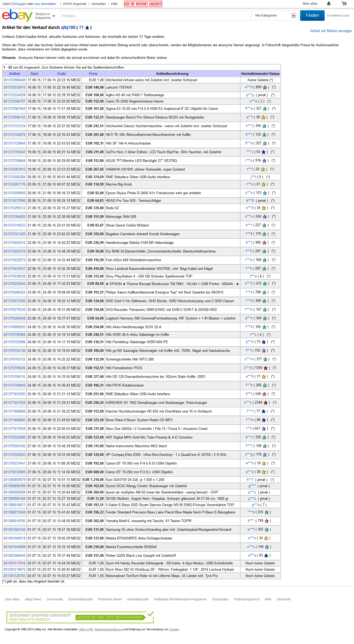
Task: Open 'WOW! Angebote' top menu link
Action: [x=75, y=4]
